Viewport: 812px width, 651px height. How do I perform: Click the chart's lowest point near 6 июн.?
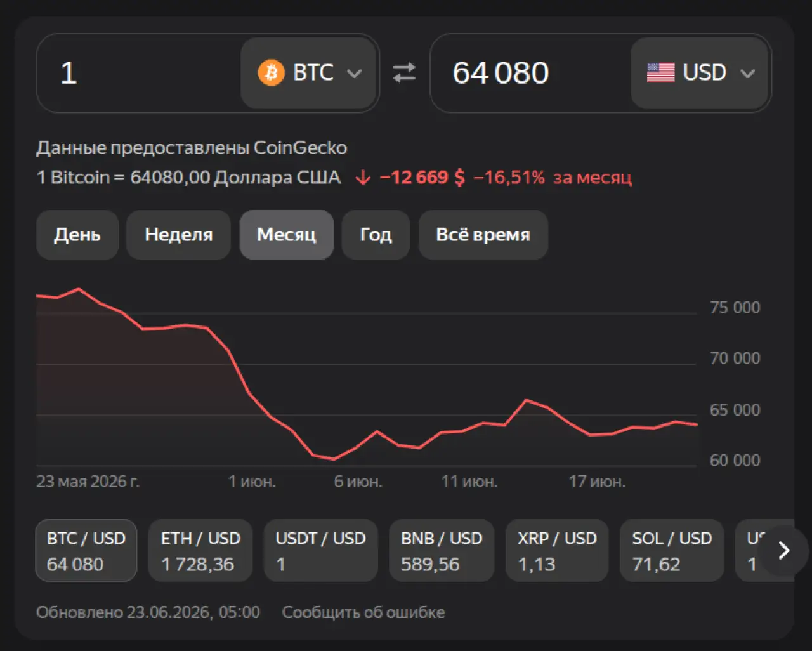[334, 459]
